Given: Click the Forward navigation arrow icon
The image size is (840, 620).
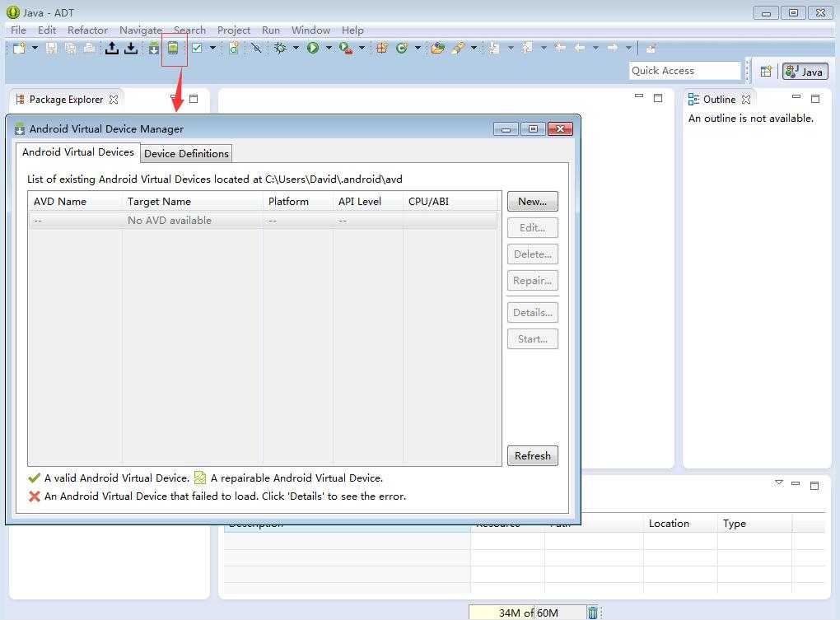Looking at the screenshot, I should point(613,49).
